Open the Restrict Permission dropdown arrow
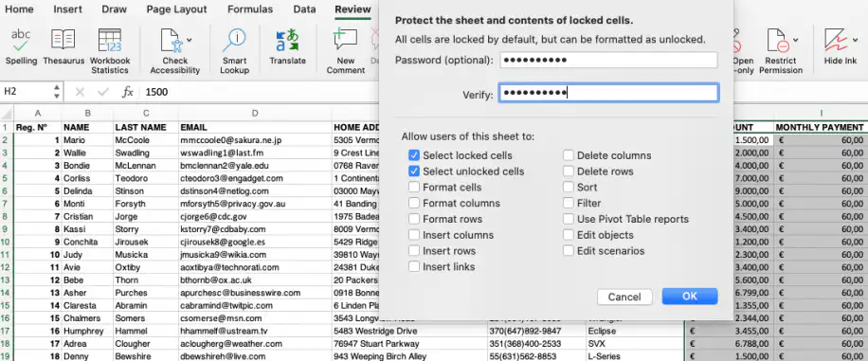 [x=795, y=40]
